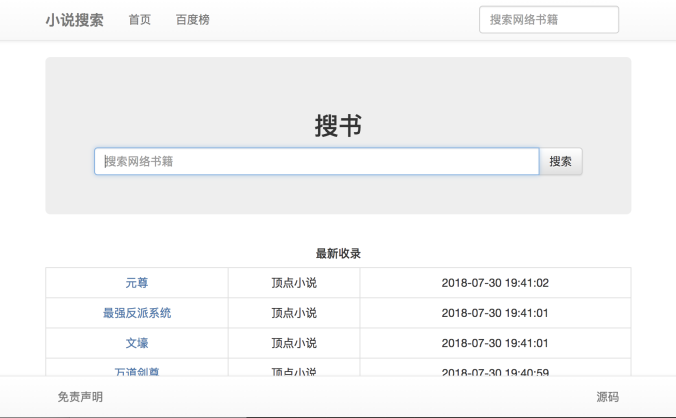Open the 最强反派系统 book link
This screenshot has width=676, height=418.
(137, 313)
